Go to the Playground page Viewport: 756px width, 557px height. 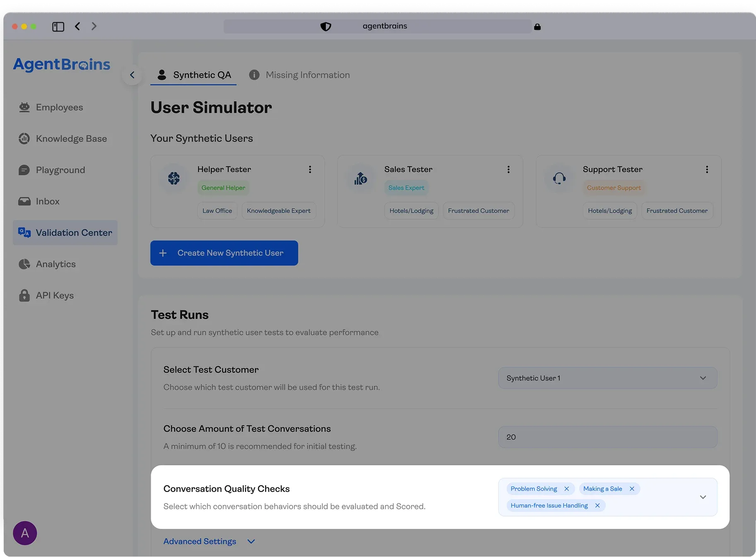[x=60, y=170]
